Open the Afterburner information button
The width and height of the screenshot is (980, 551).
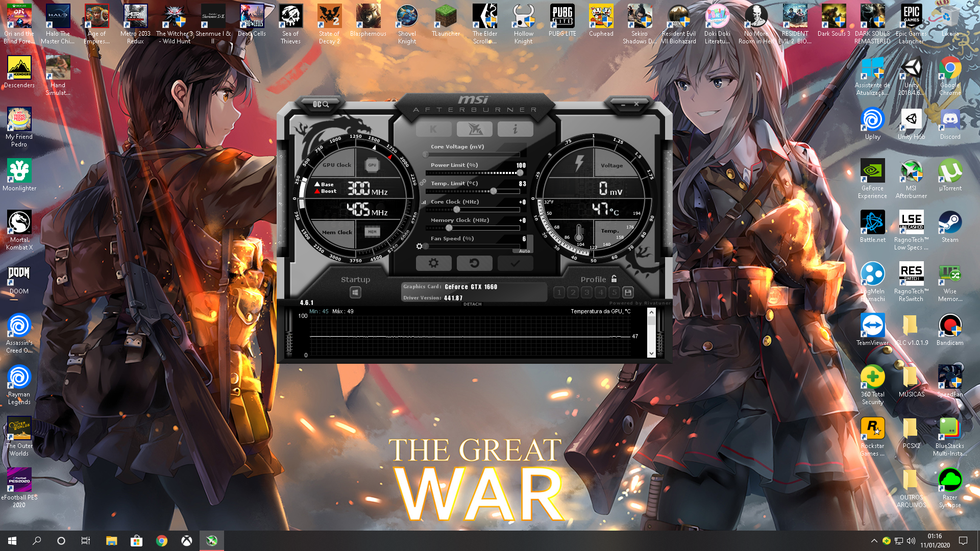click(x=516, y=129)
